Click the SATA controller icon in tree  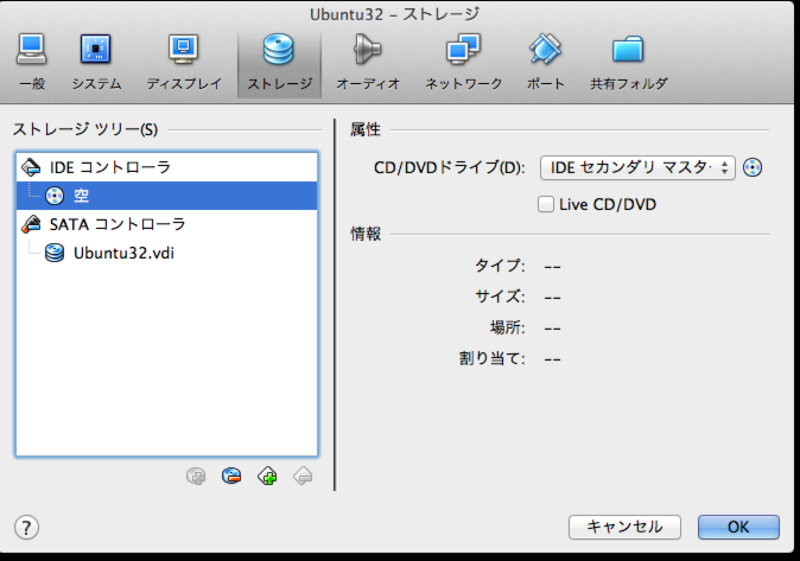pos(31,224)
